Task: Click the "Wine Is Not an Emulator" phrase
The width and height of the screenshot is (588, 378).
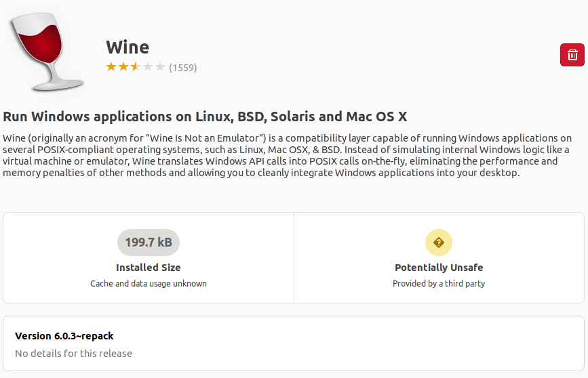Action: (x=202, y=138)
